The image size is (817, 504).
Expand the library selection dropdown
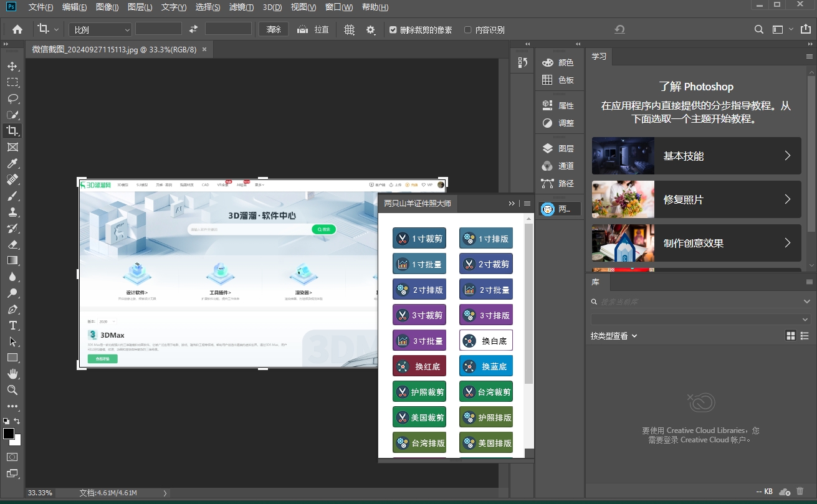701,319
